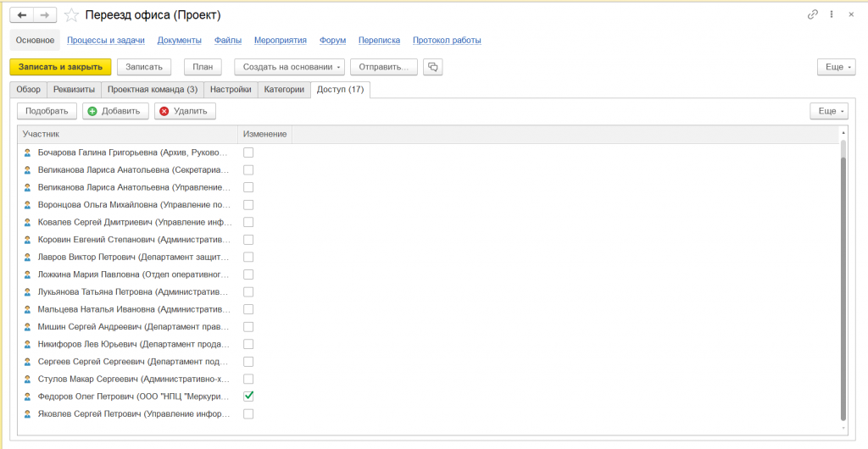Click user icon beside Стулов Макар Сергеевич
This screenshot has height=449, width=868.
coord(27,379)
